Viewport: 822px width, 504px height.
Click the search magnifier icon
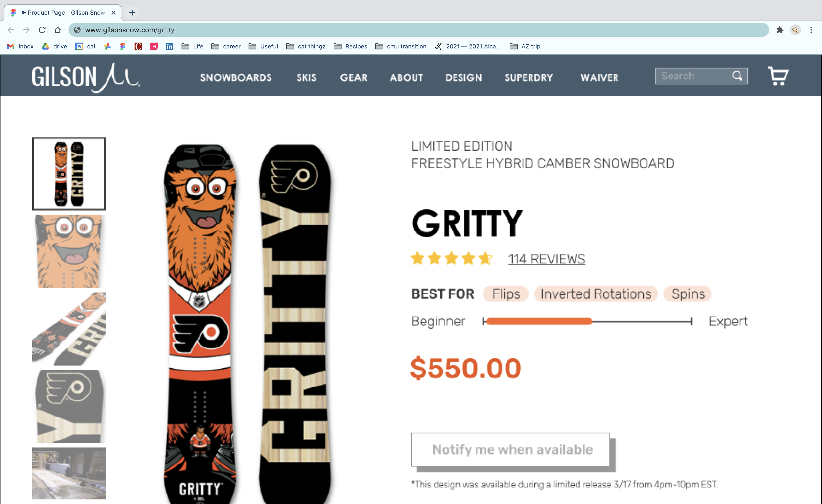[x=737, y=76]
